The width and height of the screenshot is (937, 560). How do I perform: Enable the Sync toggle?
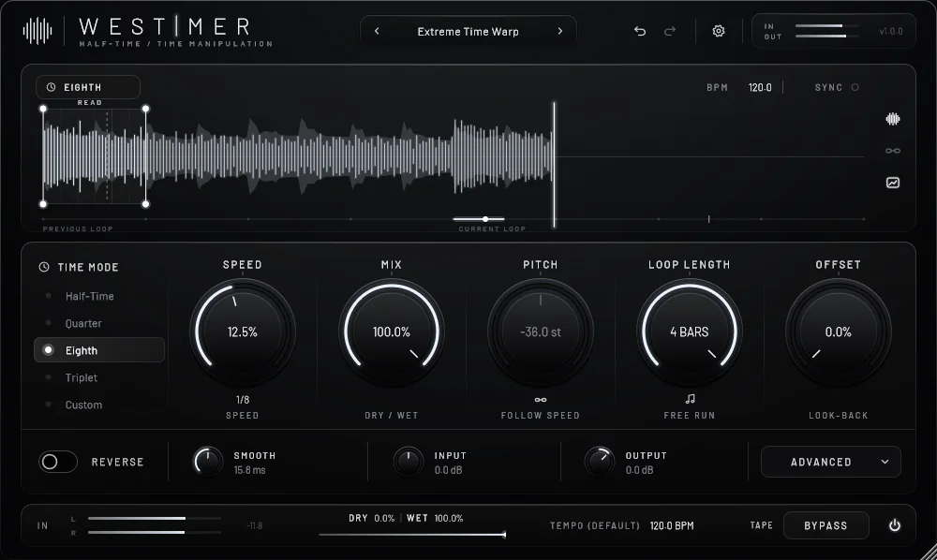click(855, 87)
